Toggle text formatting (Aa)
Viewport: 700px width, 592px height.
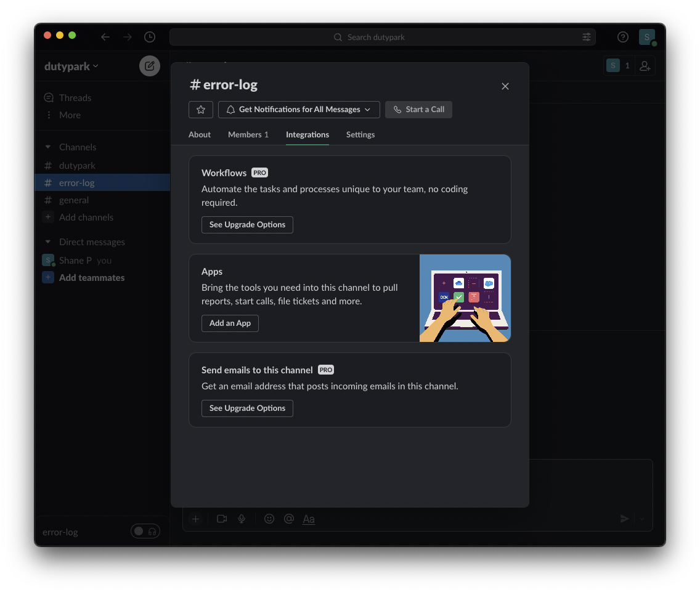309,519
